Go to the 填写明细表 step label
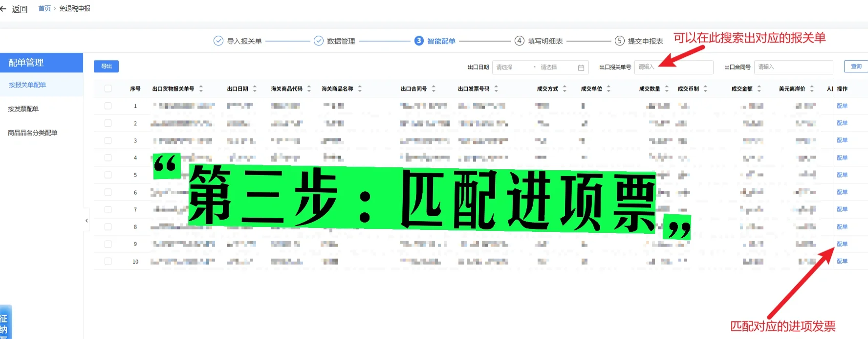 click(545, 41)
